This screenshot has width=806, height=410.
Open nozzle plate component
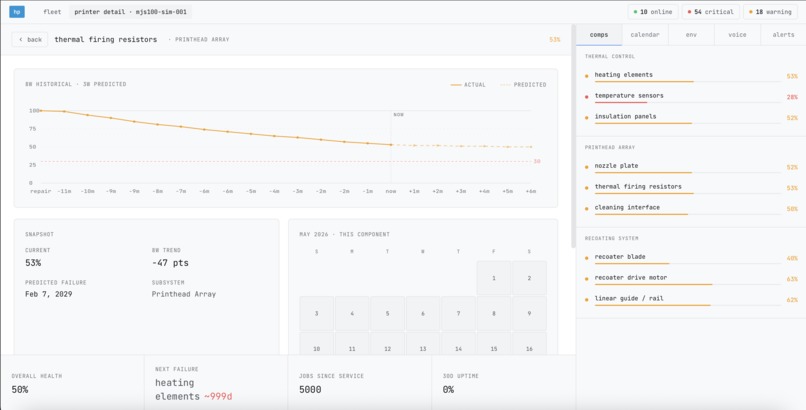coord(691,167)
